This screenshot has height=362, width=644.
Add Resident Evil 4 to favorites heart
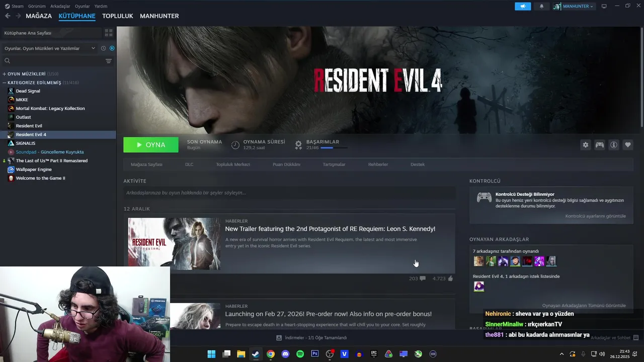coord(628,145)
